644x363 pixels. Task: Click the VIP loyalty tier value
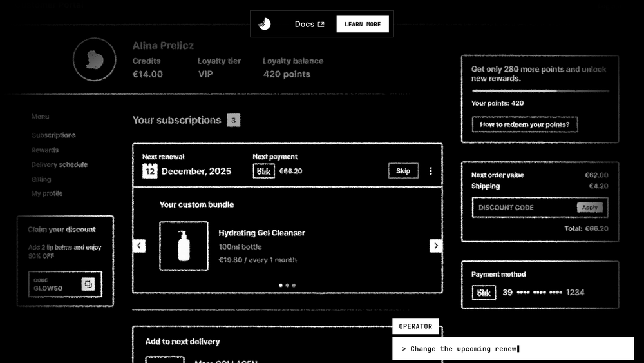click(205, 74)
